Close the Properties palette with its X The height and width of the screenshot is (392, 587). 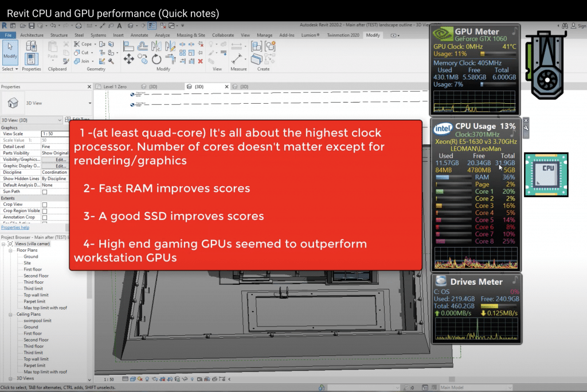pos(89,87)
